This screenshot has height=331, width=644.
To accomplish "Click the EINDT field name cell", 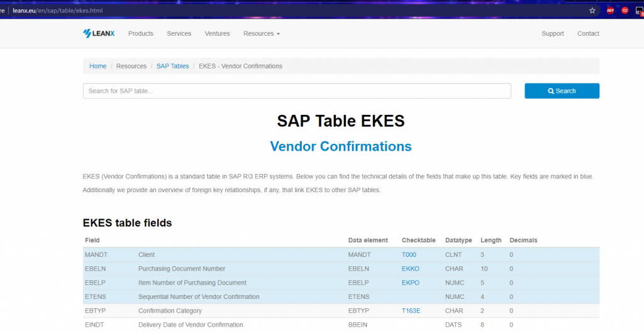I will point(94,325).
